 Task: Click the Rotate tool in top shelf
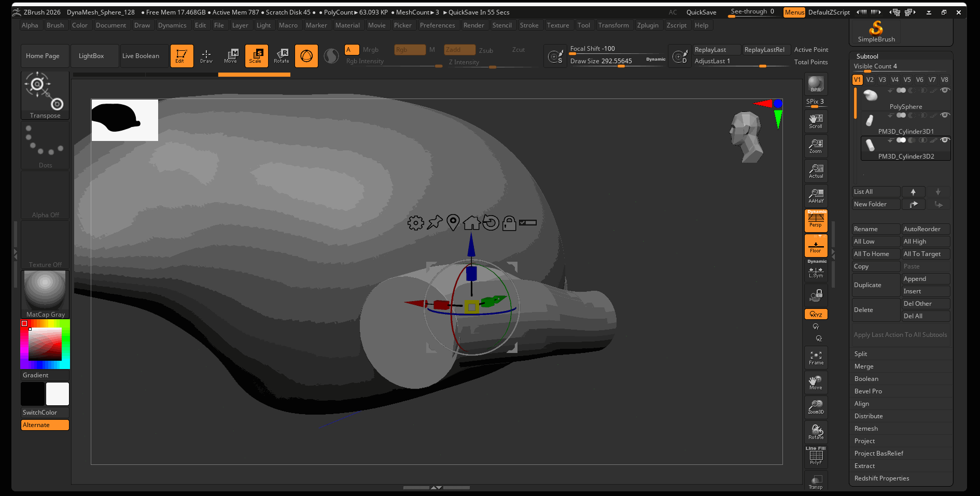[282, 55]
